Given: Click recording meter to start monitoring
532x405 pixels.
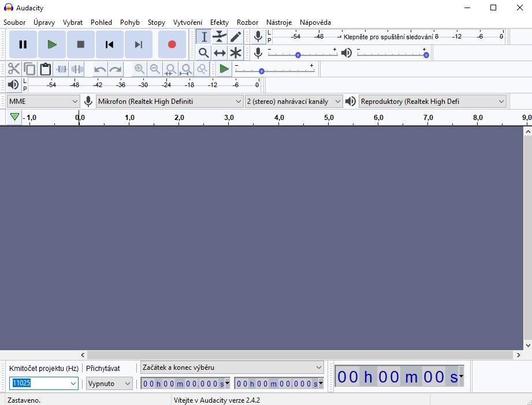Looking at the screenshot, I should tap(388, 36).
